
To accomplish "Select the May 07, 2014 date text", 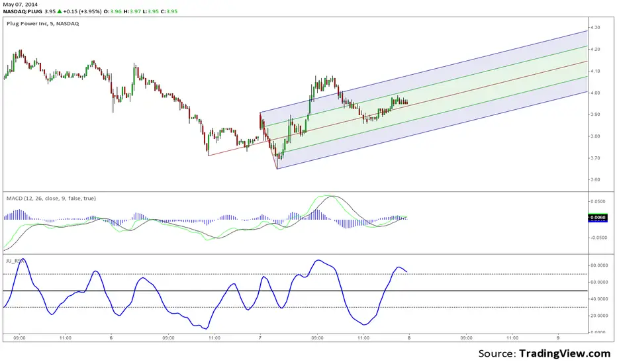I will pyautogui.click(x=21, y=5).
